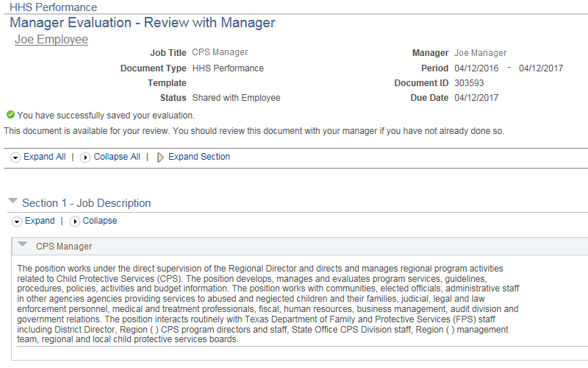Click the HHS Performance page title
This screenshot has width=588, height=368.
(x=53, y=7)
